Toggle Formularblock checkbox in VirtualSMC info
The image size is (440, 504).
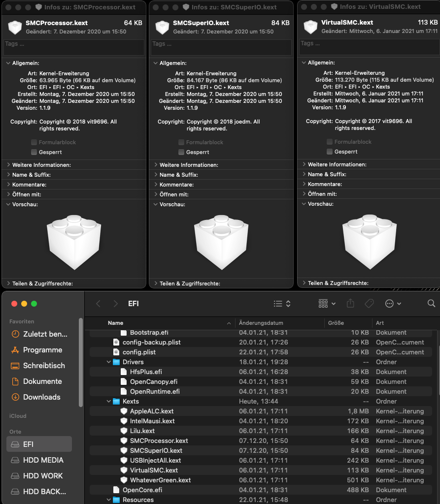[x=329, y=142]
